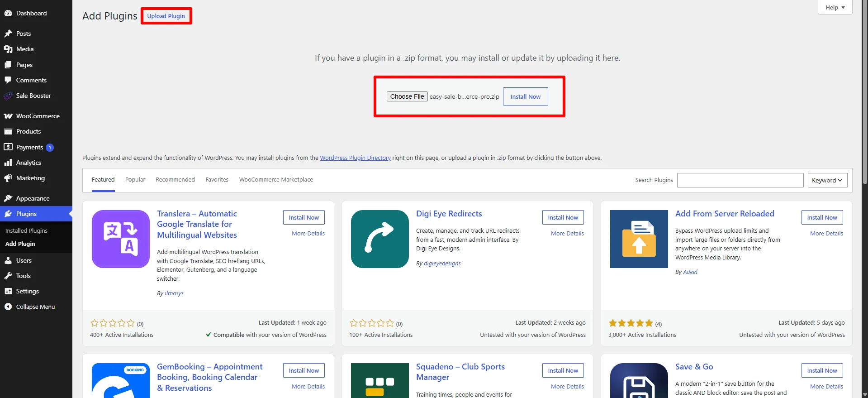Click the Appearance paintbrush icon

pos(8,198)
